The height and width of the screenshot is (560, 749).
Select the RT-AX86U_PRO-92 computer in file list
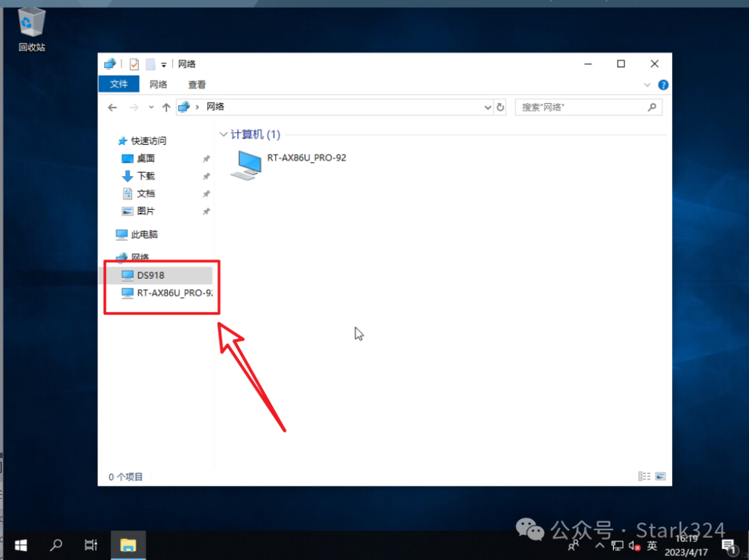(289, 165)
